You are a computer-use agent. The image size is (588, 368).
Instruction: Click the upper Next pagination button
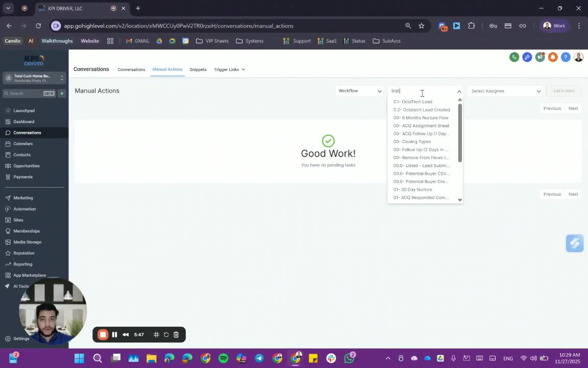573,108
